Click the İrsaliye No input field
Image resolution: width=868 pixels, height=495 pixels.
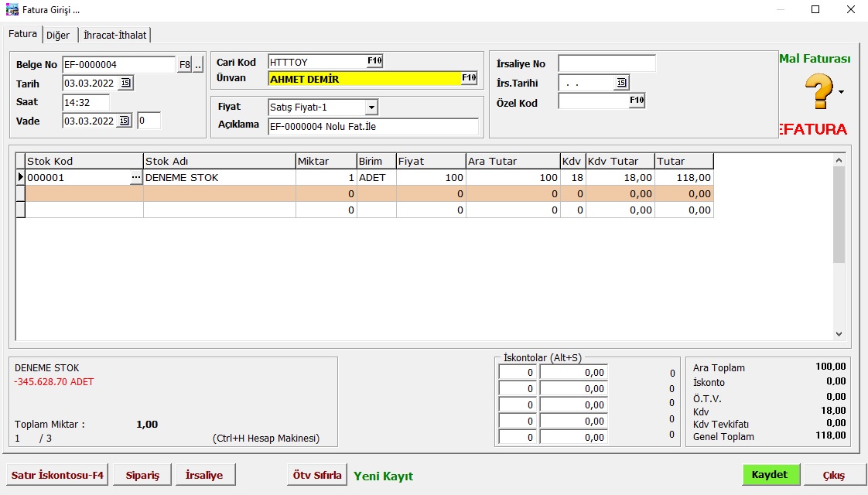click(x=607, y=63)
